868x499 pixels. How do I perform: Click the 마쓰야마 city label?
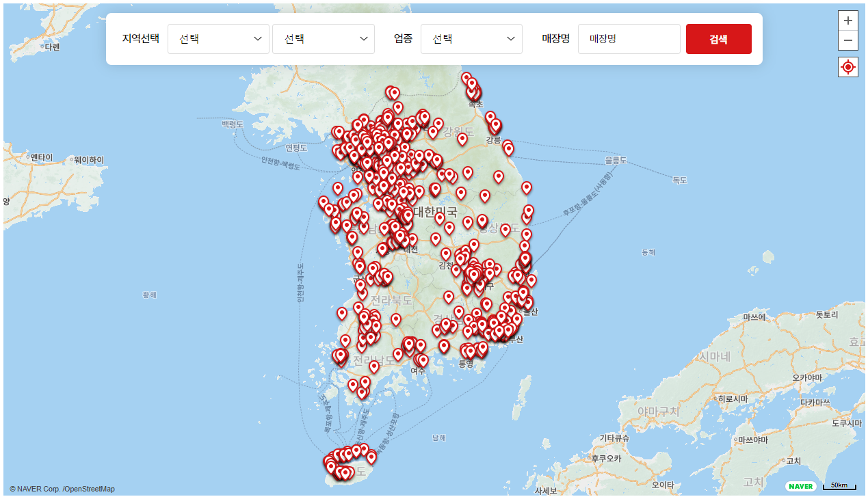752,439
